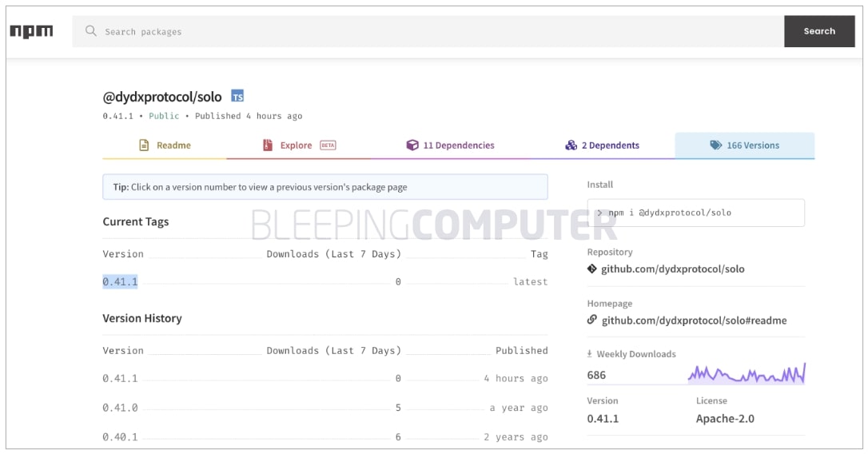The image size is (868, 454).
Task: Open the 166 Versions tab
Action: pos(745,145)
